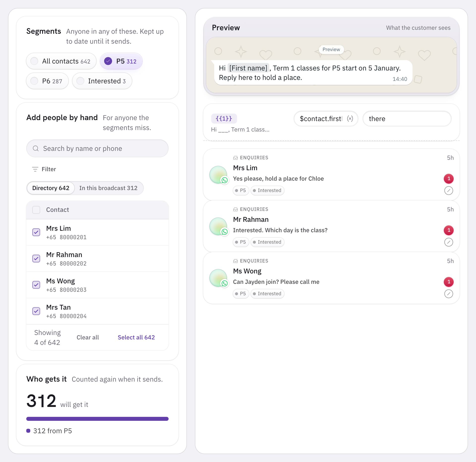Click the unread badge on Mrs Lim's message
Screen dimensions: 476x462
(x=448, y=179)
